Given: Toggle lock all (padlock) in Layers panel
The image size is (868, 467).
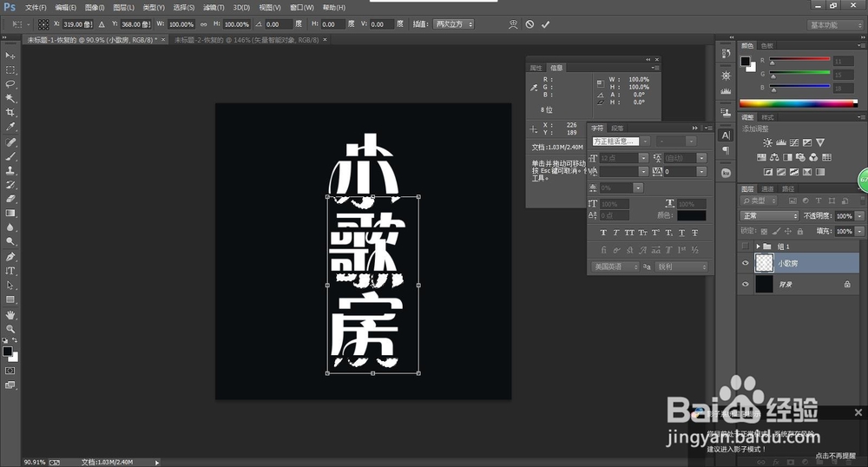Looking at the screenshot, I should point(799,231).
